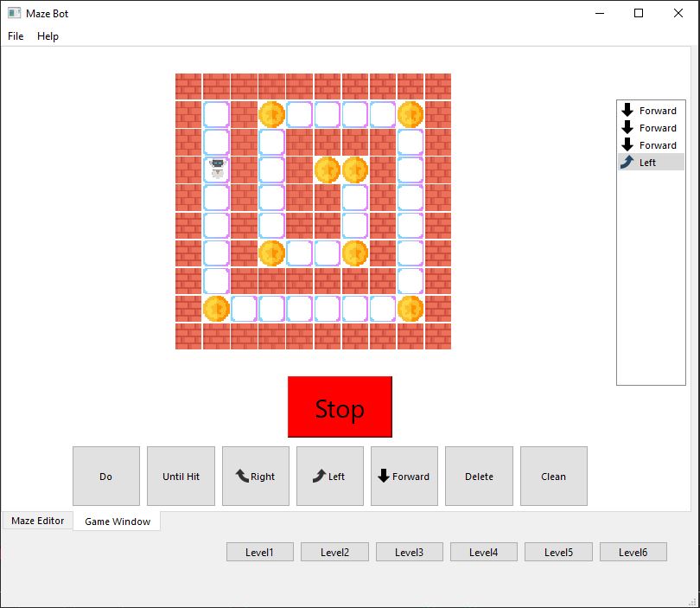The width and height of the screenshot is (700, 608).
Task: Switch to the Maze Editor tab
Action: click(x=37, y=521)
